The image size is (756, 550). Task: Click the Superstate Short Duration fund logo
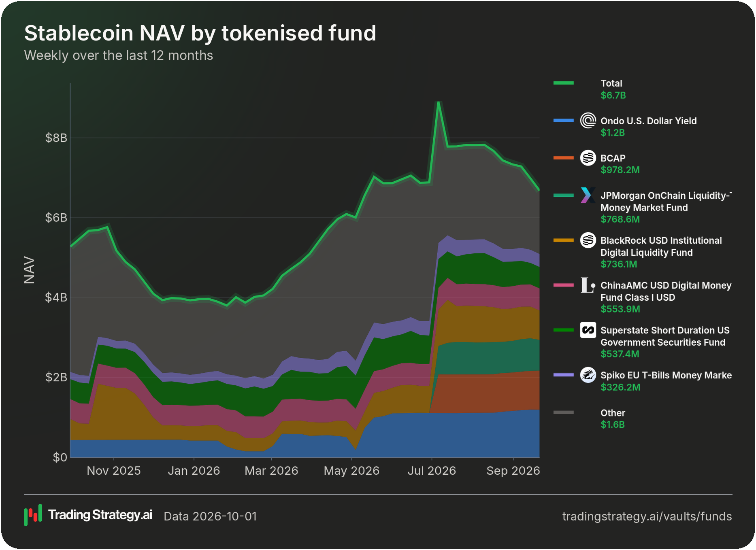[588, 330]
